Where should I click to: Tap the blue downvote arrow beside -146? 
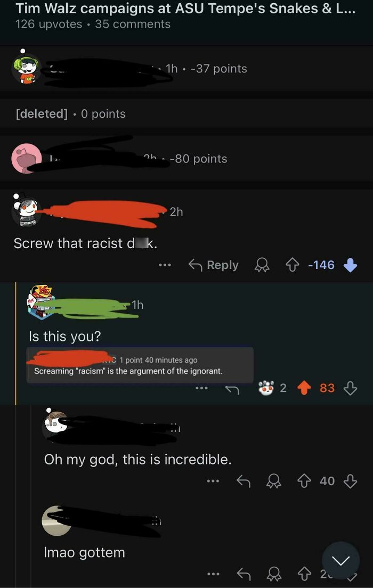(350, 265)
